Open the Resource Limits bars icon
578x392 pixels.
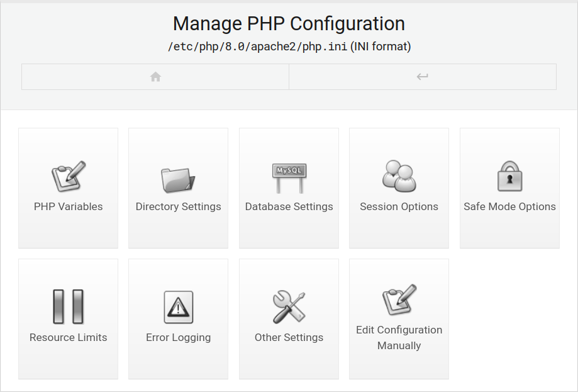click(x=68, y=307)
